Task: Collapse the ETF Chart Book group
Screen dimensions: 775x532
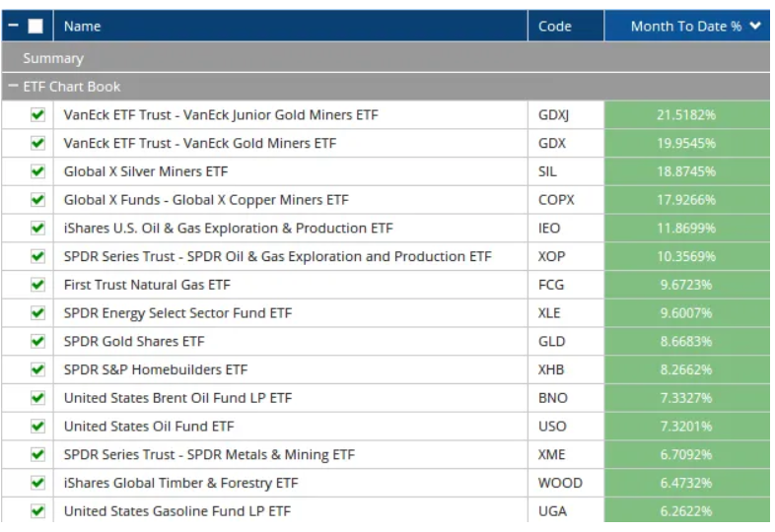Action: click(x=13, y=87)
